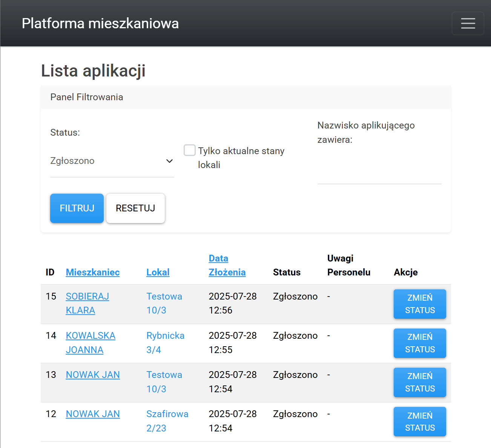Image resolution: width=491 pixels, height=448 pixels.
Task: Change status of application 12
Action: pos(420,422)
